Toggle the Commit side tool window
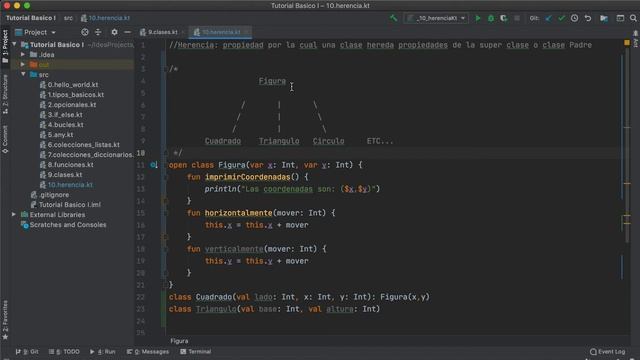The image size is (640, 360). pyautogui.click(x=5, y=139)
